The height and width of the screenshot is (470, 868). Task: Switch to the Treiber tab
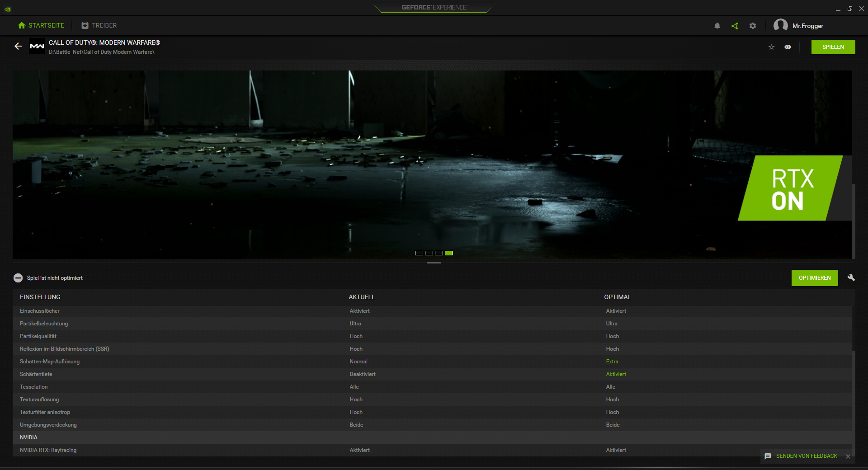(x=99, y=26)
